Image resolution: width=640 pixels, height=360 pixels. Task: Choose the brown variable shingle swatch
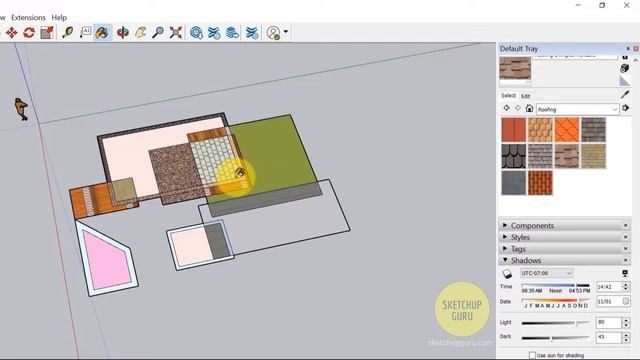pos(567,156)
